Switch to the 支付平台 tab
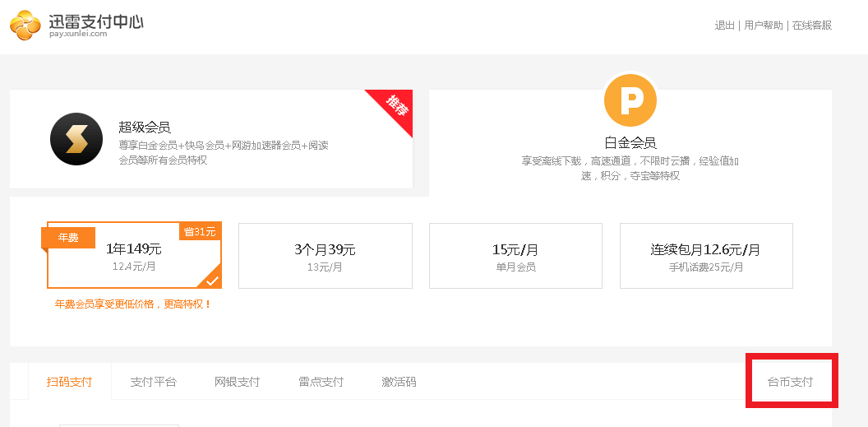 click(x=154, y=382)
